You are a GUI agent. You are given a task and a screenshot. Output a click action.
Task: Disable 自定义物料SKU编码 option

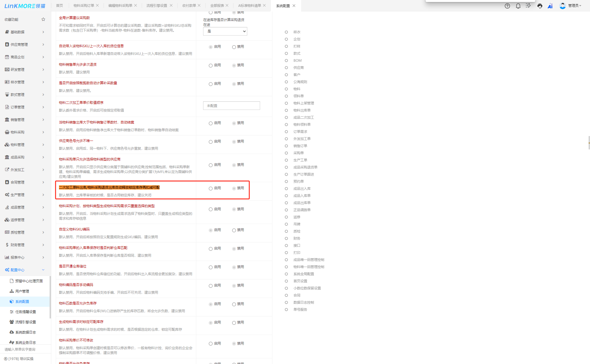pyautogui.click(x=234, y=230)
